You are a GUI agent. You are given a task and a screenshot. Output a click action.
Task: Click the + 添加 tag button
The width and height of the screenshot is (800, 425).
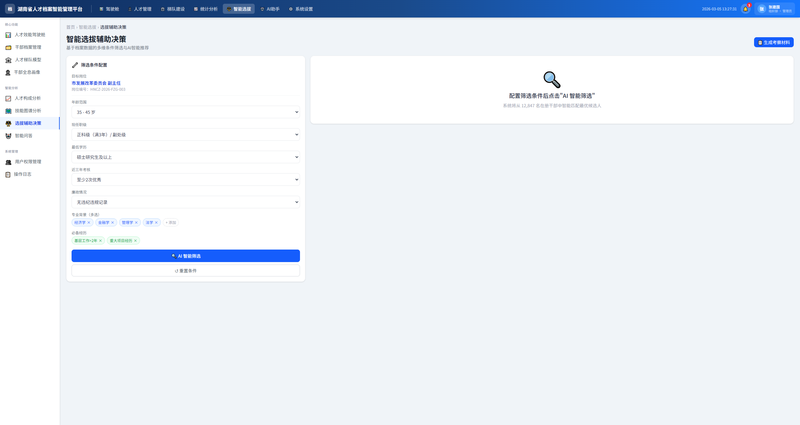(171, 222)
